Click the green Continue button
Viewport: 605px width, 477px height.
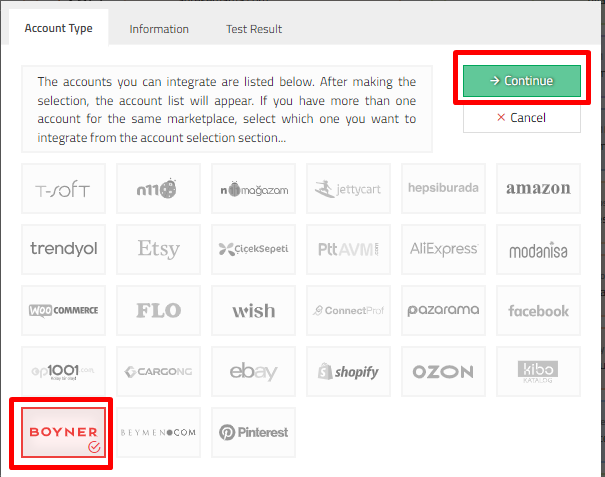(521, 81)
